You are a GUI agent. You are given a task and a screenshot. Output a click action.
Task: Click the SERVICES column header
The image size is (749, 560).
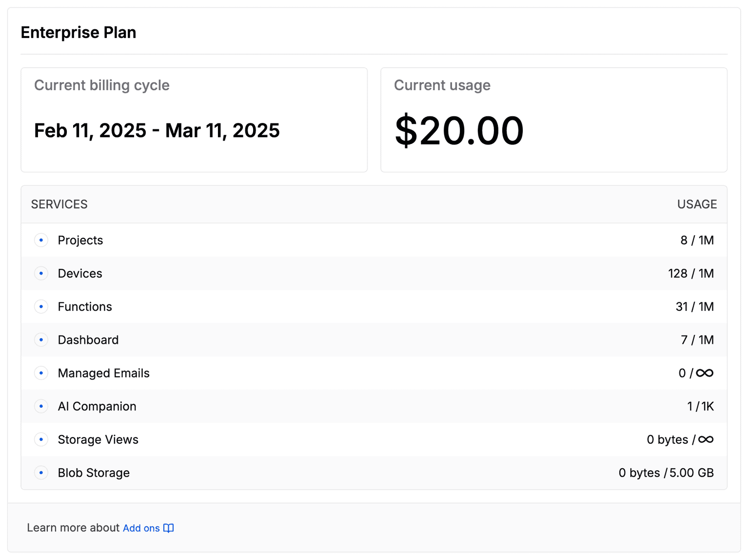coord(59,204)
